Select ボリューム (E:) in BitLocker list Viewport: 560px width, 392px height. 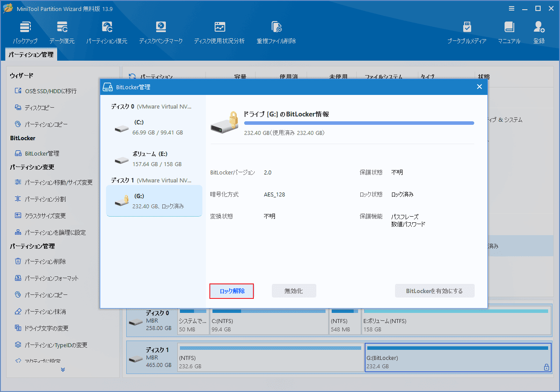[154, 159]
